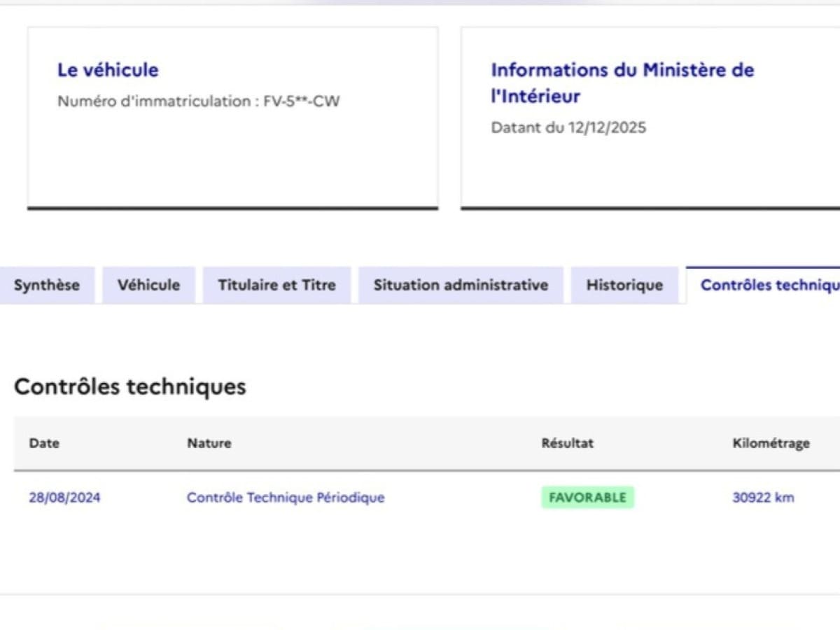
Task: Click the Numéro d'immatriculation FV-5**-CW text
Action: (198, 101)
